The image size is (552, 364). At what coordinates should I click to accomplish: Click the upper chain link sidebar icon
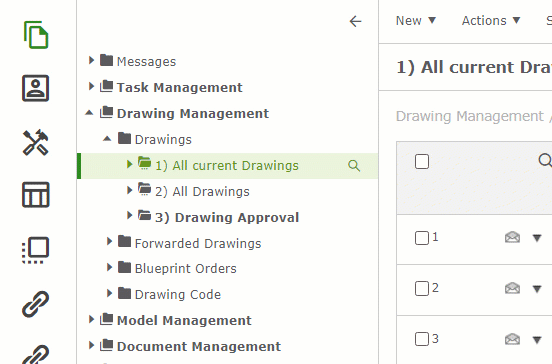pos(36,304)
